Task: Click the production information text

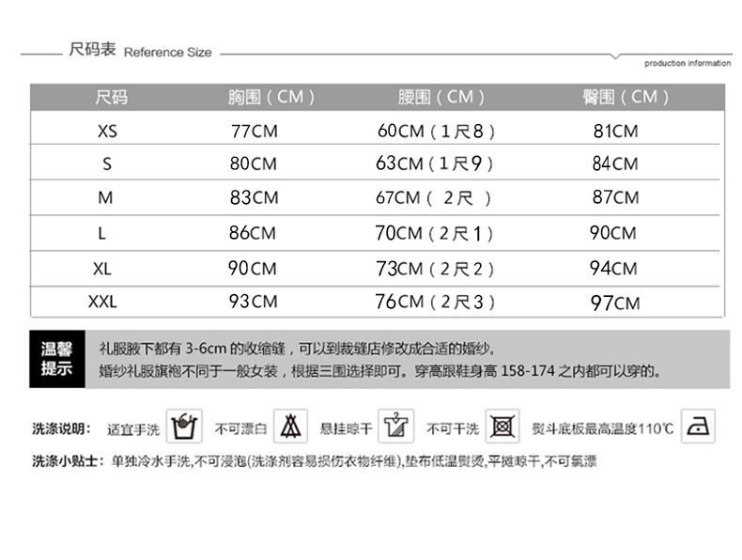Action: [x=688, y=64]
